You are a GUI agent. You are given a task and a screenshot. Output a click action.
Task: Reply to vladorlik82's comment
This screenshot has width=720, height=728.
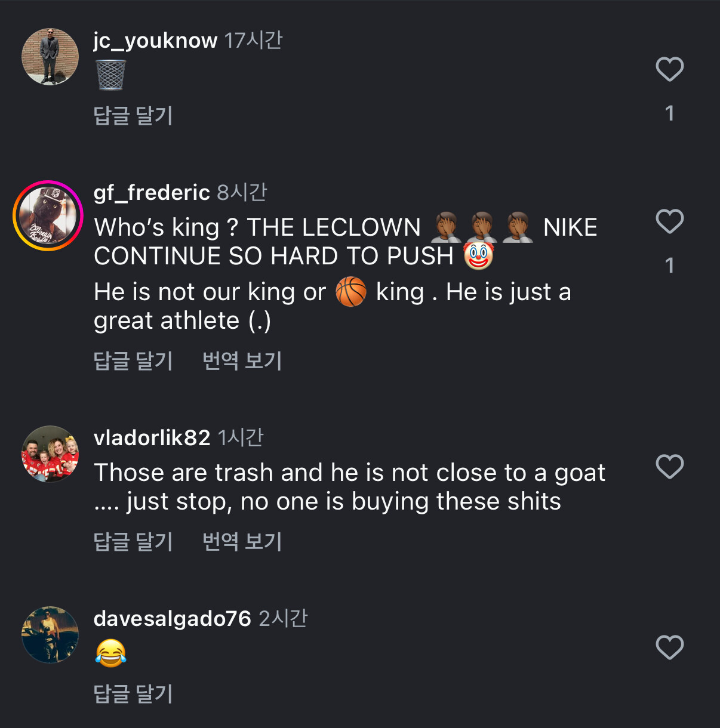(133, 542)
